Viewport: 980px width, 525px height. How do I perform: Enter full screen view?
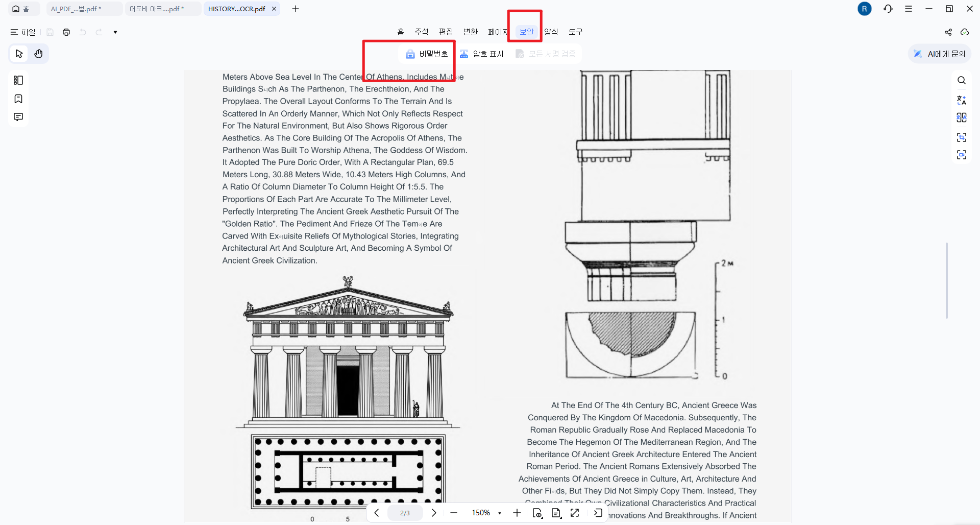tap(575, 513)
